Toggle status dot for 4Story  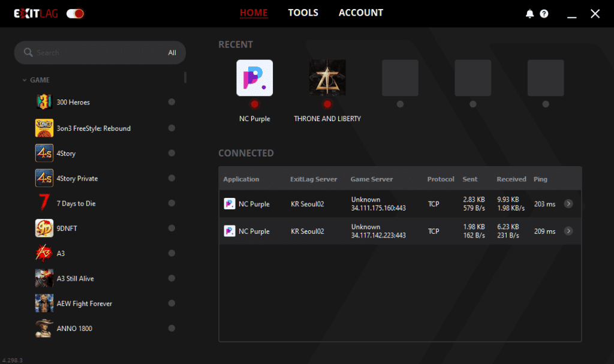pyautogui.click(x=171, y=153)
